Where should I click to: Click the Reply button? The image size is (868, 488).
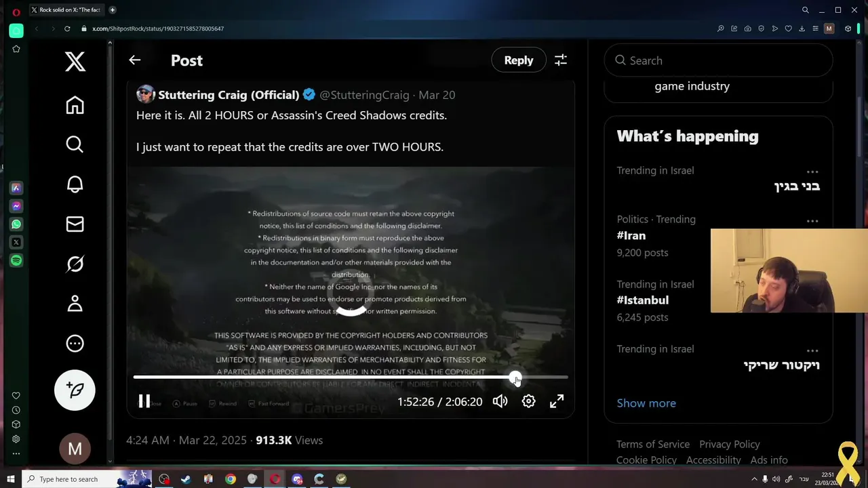pyautogui.click(x=519, y=60)
